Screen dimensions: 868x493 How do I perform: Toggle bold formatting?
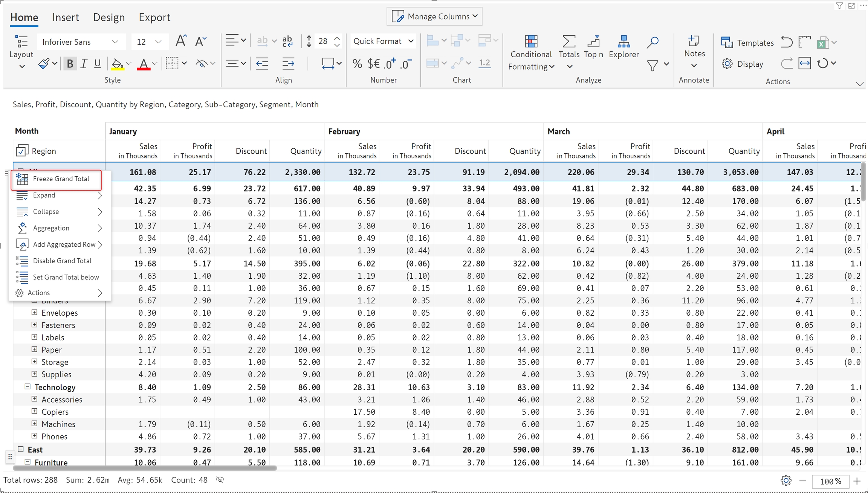[x=70, y=64]
